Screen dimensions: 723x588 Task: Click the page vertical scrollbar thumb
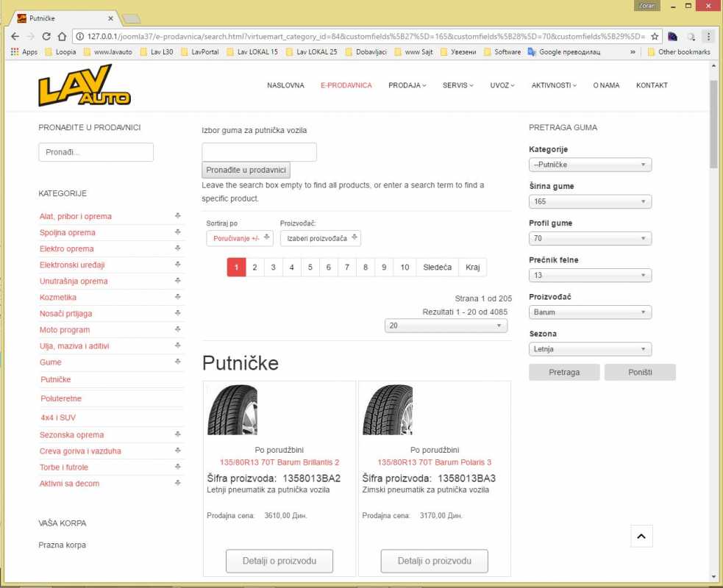(x=713, y=124)
